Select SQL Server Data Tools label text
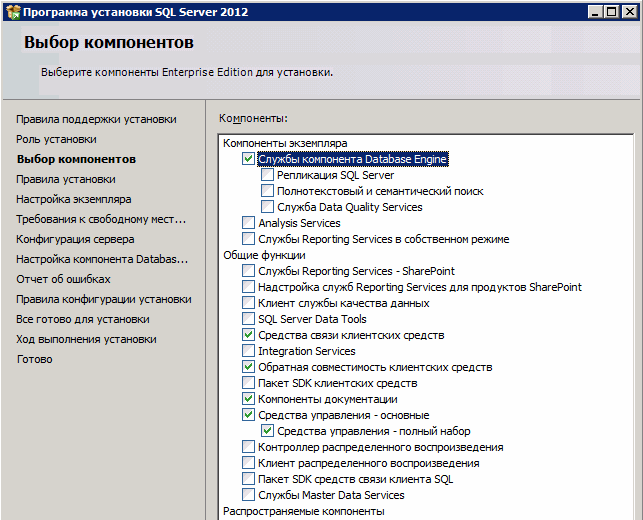This screenshot has height=520, width=643. tap(312, 319)
